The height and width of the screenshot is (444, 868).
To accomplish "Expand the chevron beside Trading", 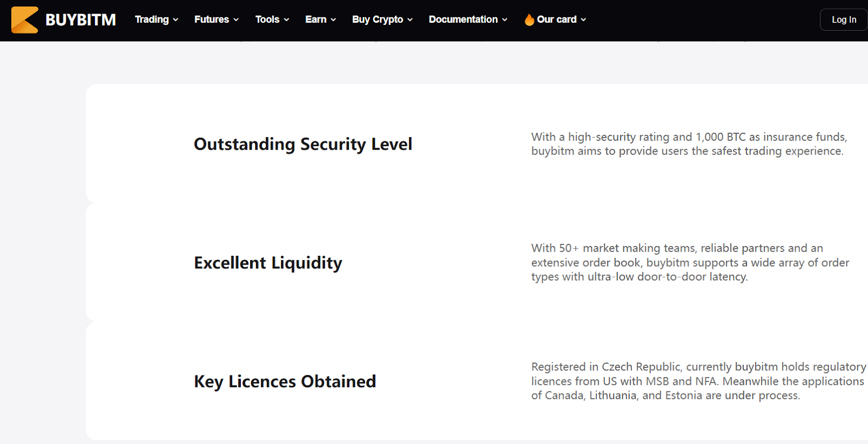I will [x=176, y=20].
